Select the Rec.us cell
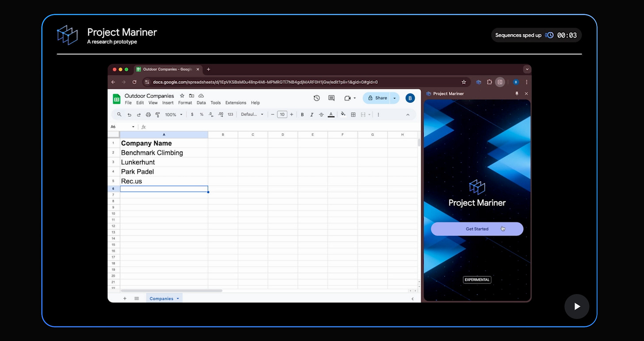The image size is (644, 341). [x=164, y=181]
